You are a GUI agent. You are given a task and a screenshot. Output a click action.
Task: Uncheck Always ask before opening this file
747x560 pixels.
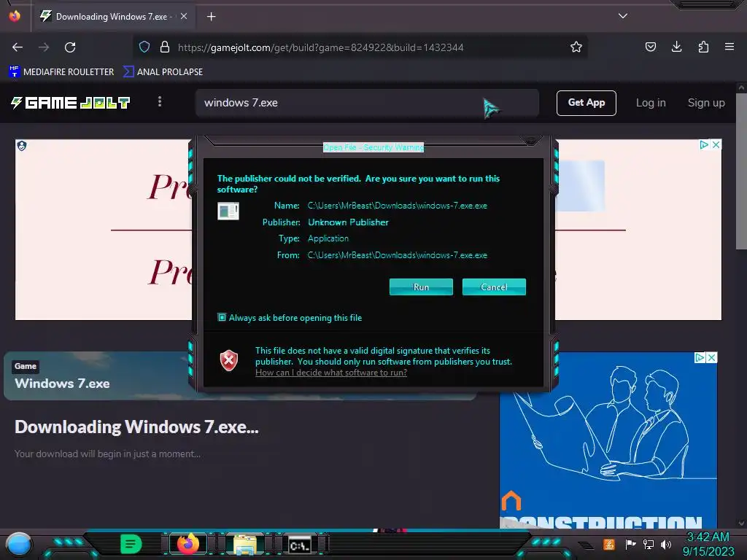pyautogui.click(x=222, y=317)
